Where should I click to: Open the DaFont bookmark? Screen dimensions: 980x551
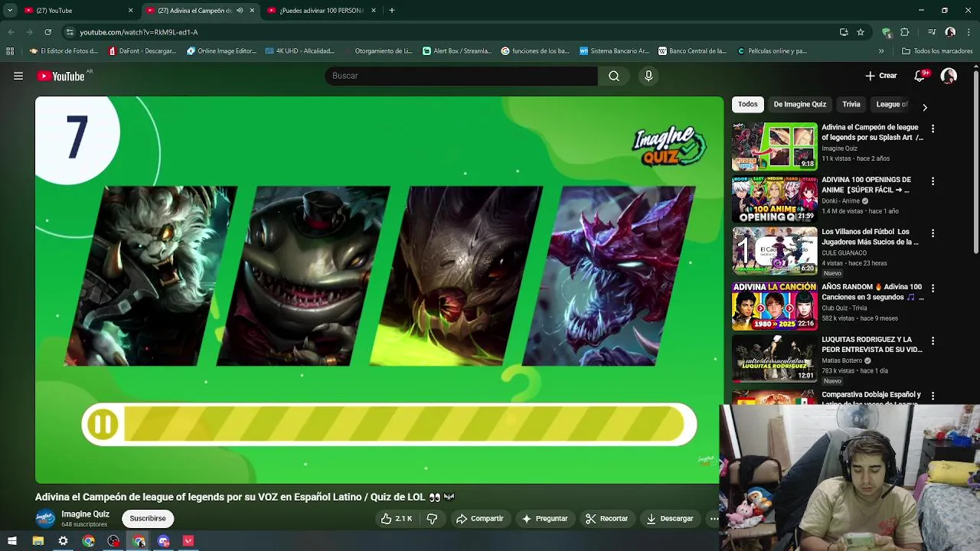[x=142, y=51]
